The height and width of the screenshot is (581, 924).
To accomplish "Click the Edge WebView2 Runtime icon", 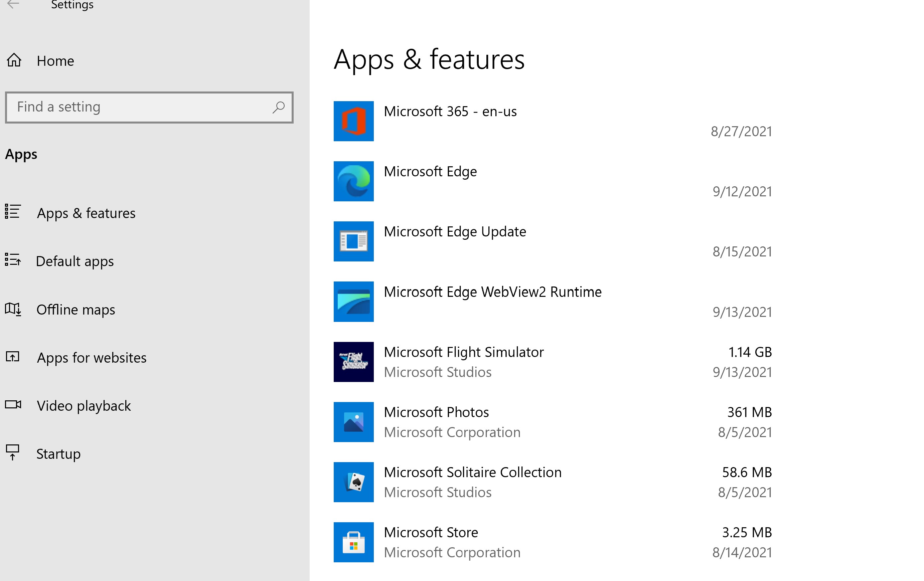I will coord(353,302).
